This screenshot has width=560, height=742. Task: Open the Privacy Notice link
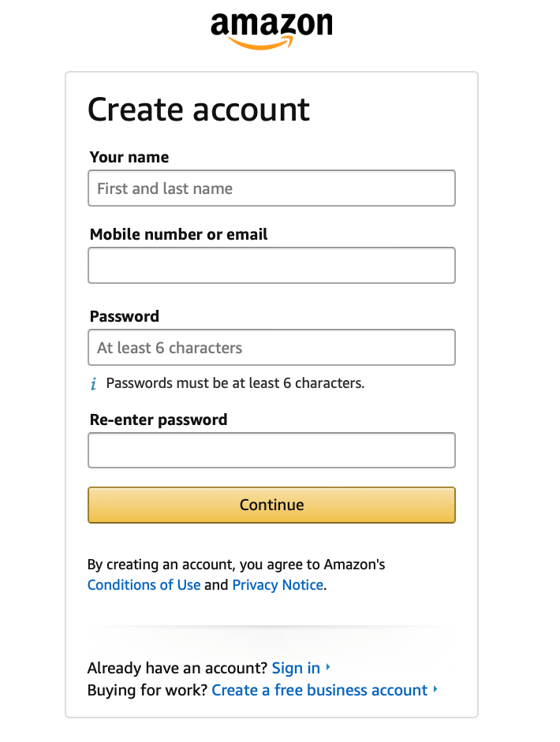[278, 585]
